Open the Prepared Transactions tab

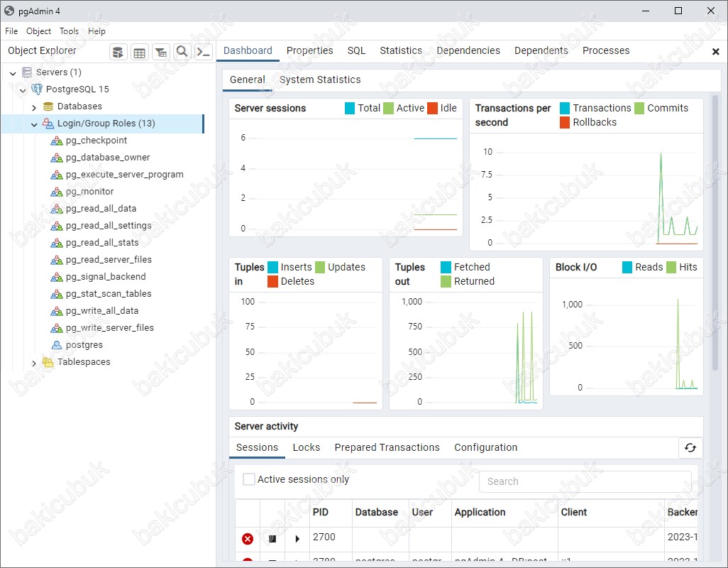click(387, 447)
